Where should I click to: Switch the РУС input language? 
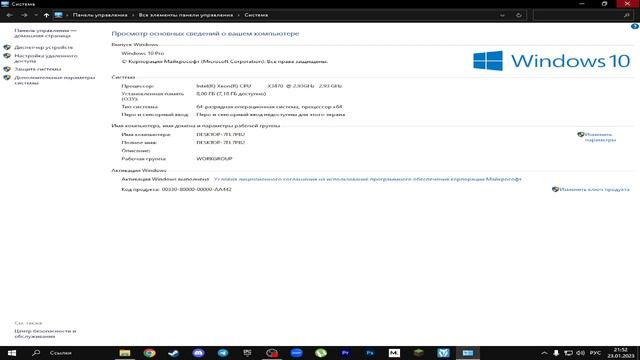[596, 353]
